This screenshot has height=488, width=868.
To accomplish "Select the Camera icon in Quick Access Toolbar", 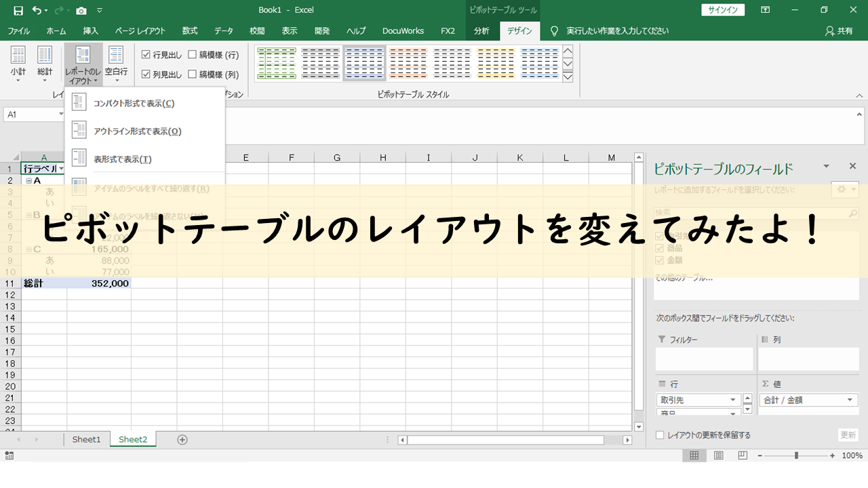I will click(x=81, y=10).
